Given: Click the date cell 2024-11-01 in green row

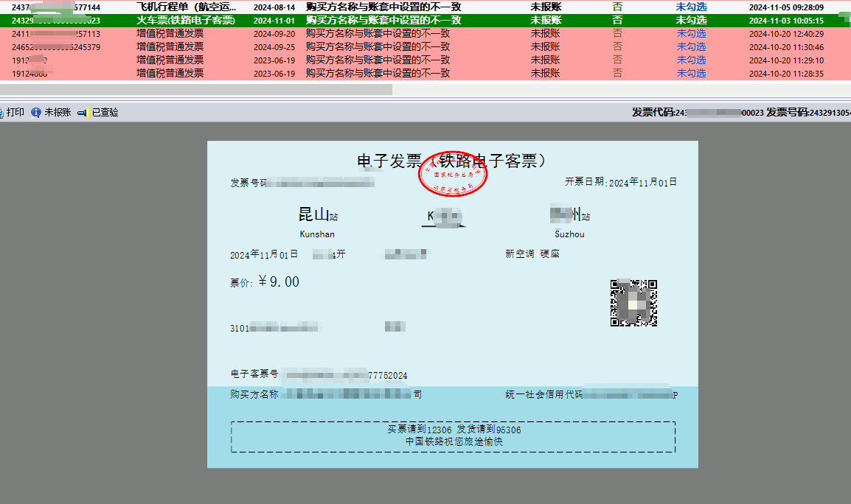Looking at the screenshot, I should [x=274, y=21].
